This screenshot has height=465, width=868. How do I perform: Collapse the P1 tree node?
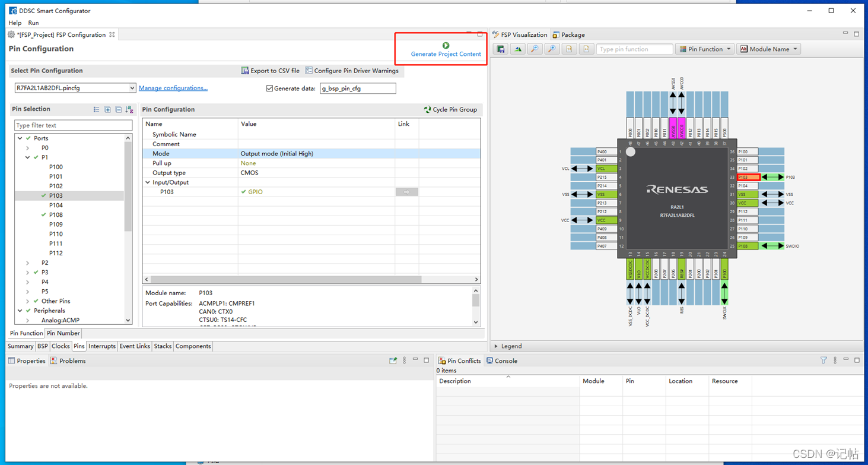(x=27, y=157)
